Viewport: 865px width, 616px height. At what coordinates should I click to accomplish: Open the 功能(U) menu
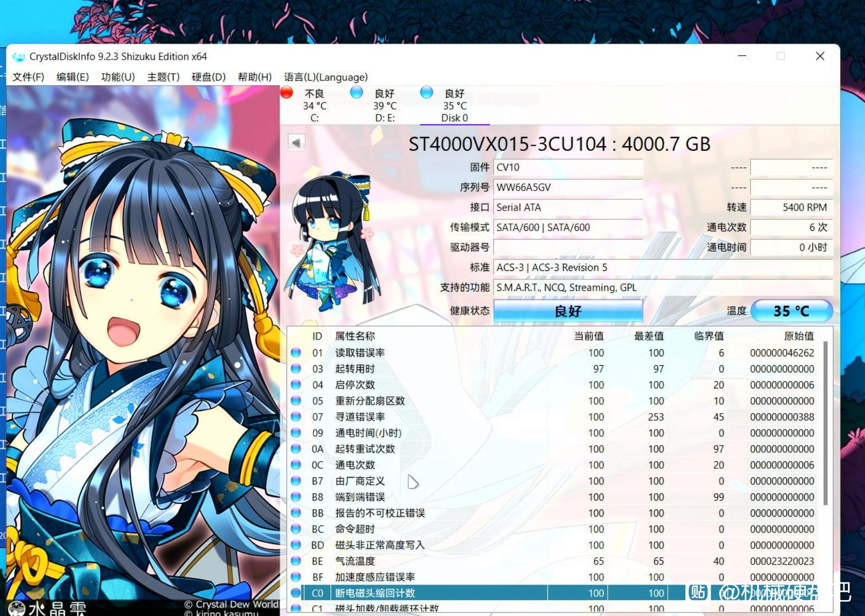point(118,77)
